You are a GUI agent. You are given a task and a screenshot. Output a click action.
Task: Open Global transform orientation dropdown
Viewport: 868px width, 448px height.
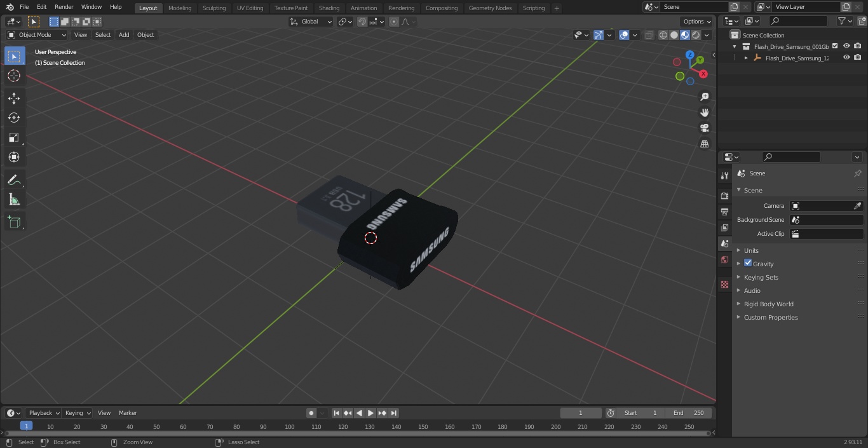(311, 22)
